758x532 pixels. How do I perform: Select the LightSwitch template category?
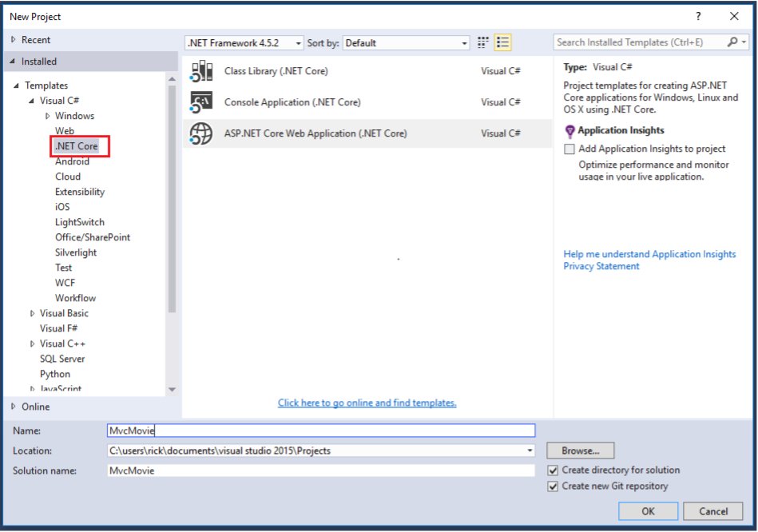pyautogui.click(x=80, y=222)
